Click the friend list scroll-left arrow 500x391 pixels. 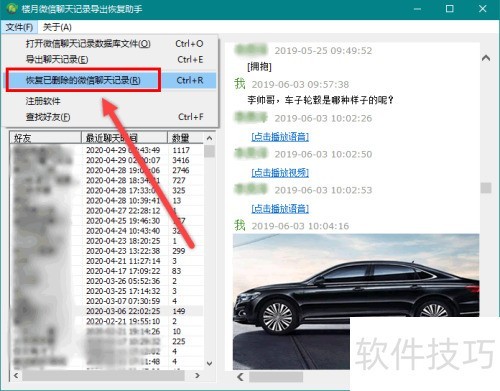16,375
